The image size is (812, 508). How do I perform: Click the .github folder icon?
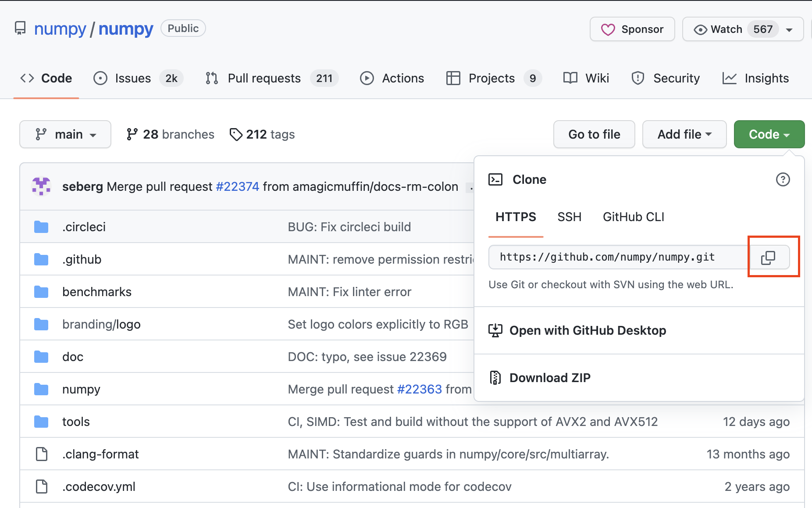[x=41, y=259]
